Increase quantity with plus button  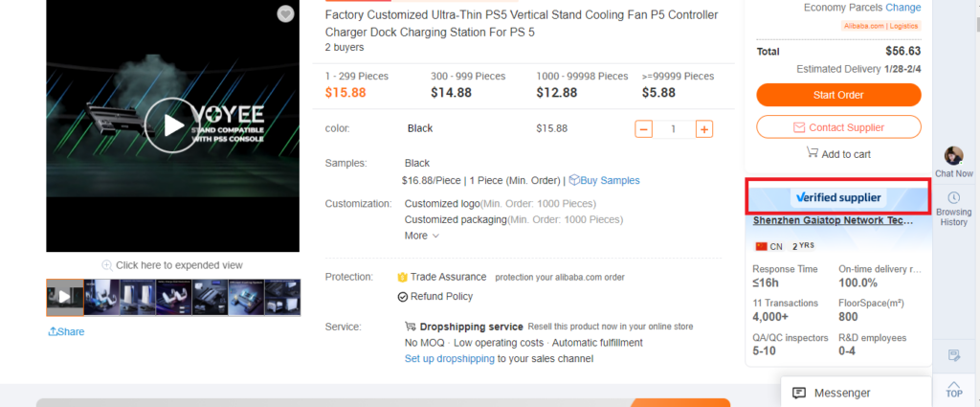tap(703, 129)
